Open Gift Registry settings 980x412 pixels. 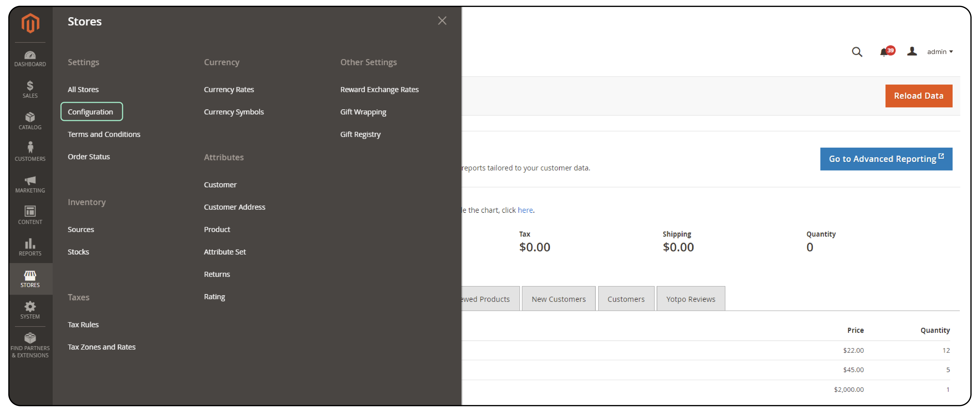[x=360, y=134]
